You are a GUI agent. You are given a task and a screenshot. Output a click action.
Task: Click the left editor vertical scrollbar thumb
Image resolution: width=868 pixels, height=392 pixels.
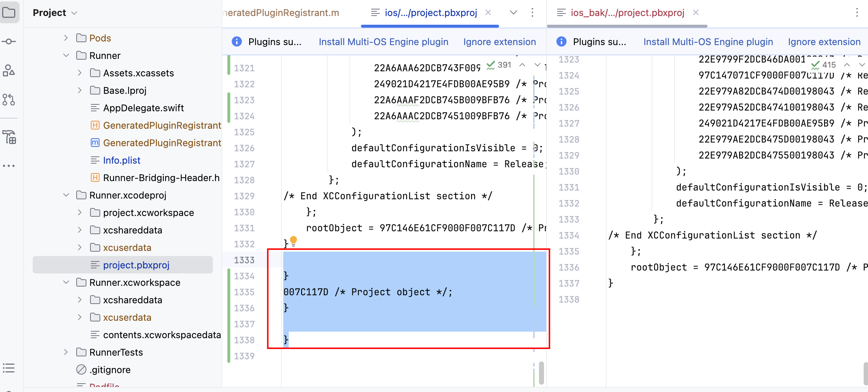point(541,373)
